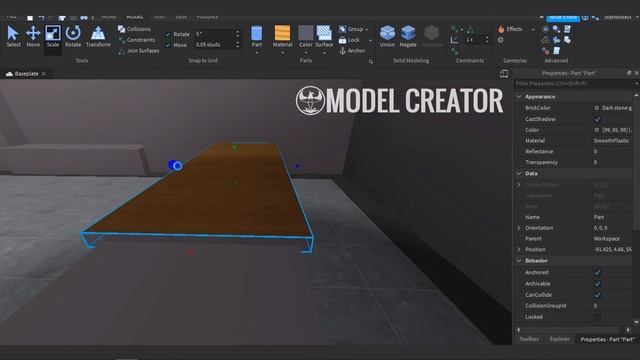Anchor the selected part
Image resolution: width=640 pixels, height=360 pixels.
coord(352,51)
